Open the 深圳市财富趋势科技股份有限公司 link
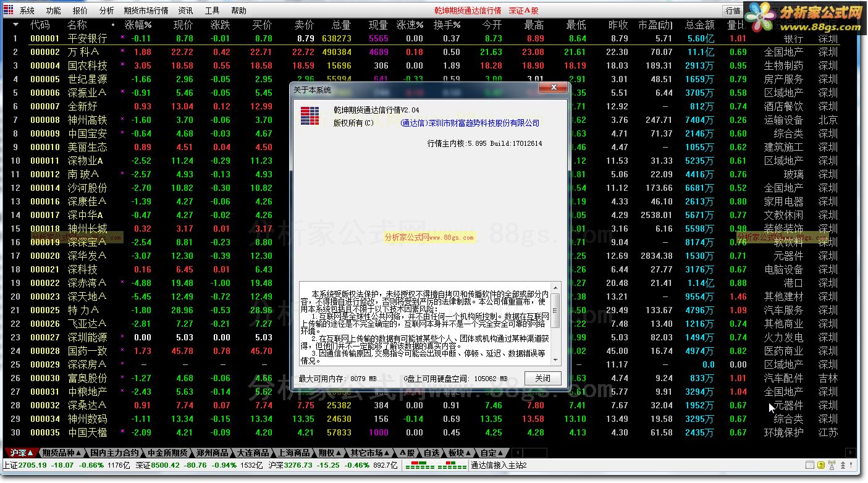868x483 pixels. pyautogui.click(x=470, y=123)
